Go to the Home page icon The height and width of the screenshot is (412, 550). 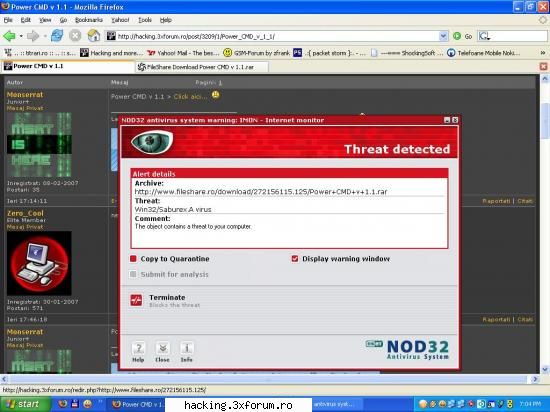94,36
